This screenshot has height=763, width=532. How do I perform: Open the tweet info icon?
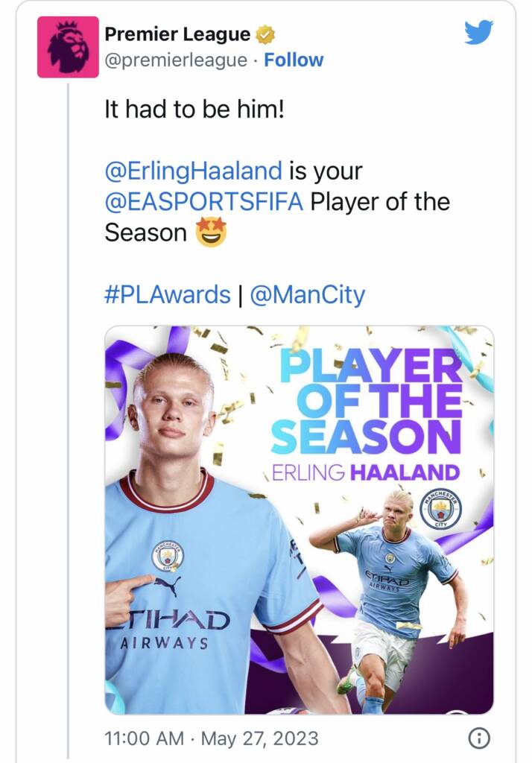pos(479,738)
